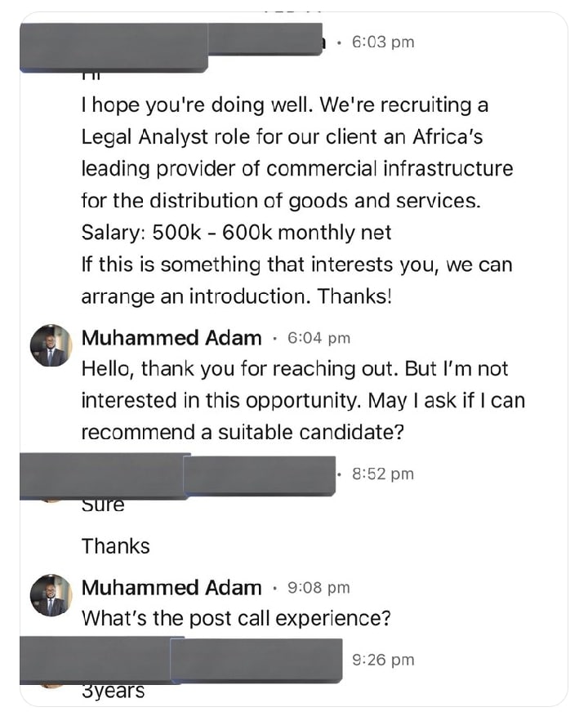
Task: Click the 6:04 pm timestamp
Action: 318,338
